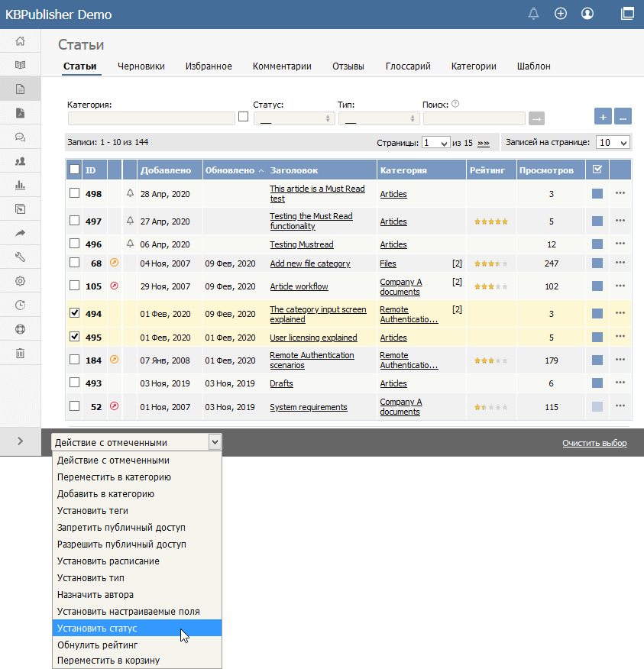Open the Записей на странице dropdown

tap(613, 143)
